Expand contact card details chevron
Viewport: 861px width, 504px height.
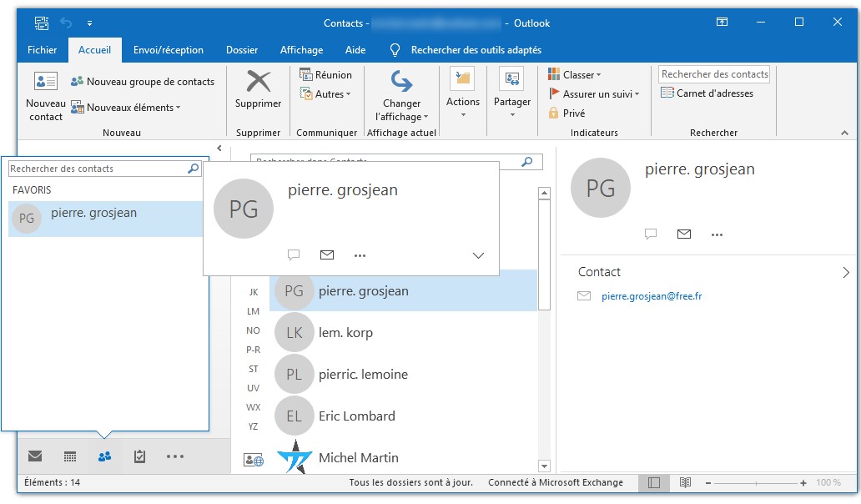(x=478, y=256)
